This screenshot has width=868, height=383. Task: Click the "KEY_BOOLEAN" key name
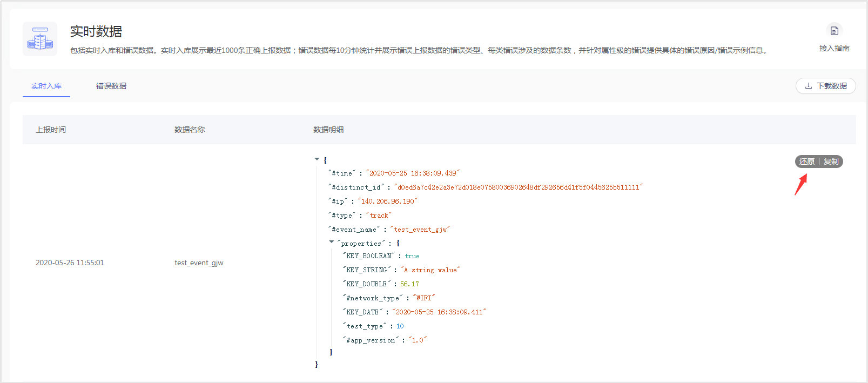[x=368, y=256]
